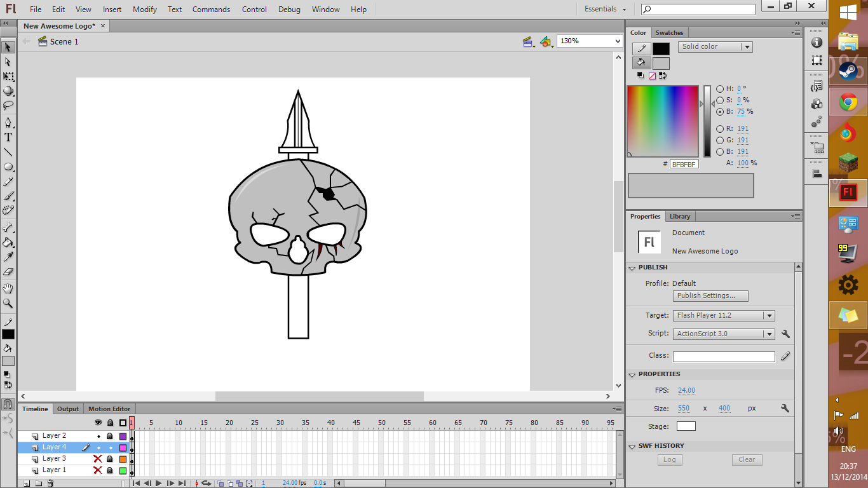This screenshot has height=488, width=868.
Task: Click the New Layer icon in timeline
Action: tap(27, 484)
